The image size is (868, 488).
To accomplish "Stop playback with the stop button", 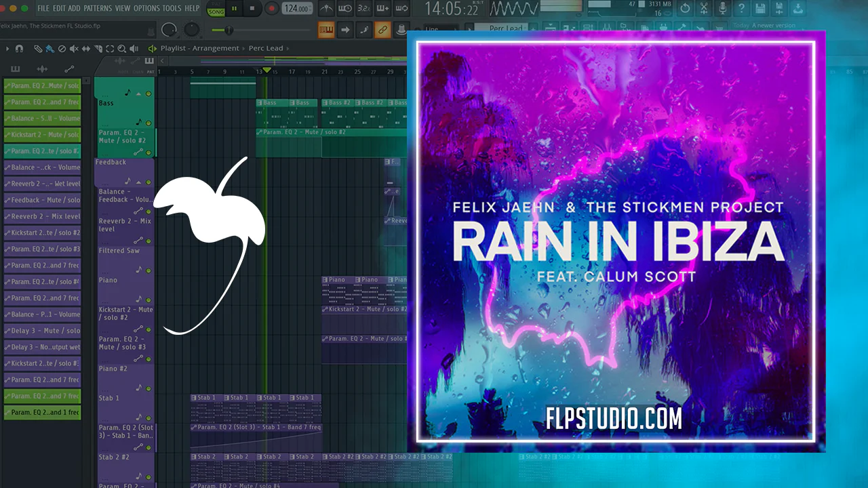I will tap(252, 9).
